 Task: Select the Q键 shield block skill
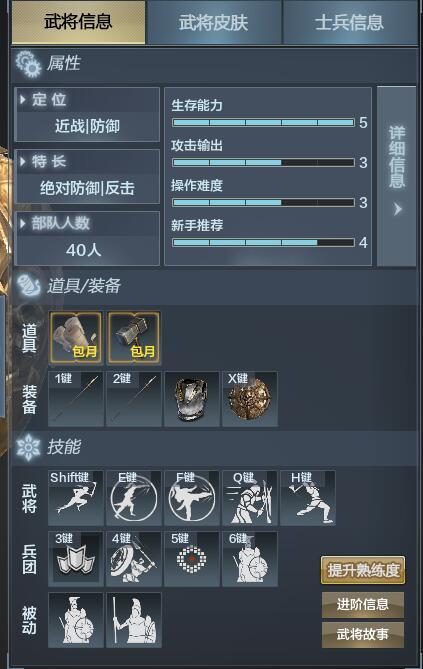tap(250, 498)
